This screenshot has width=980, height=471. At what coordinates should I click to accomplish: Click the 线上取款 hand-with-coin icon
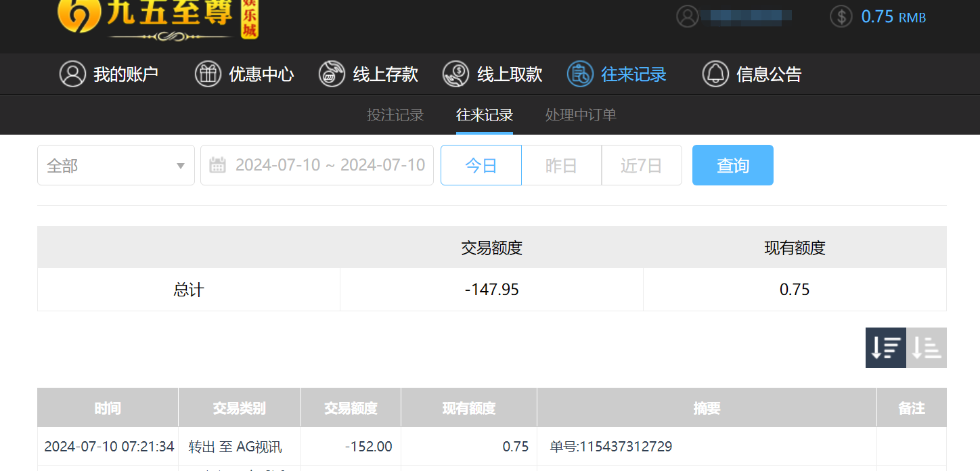coord(455,74)
